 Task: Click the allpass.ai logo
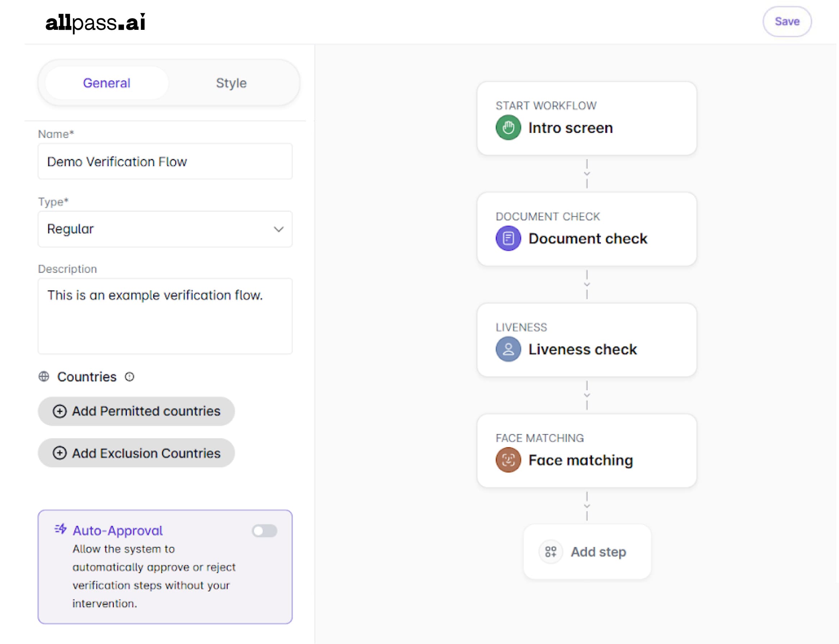95,22
